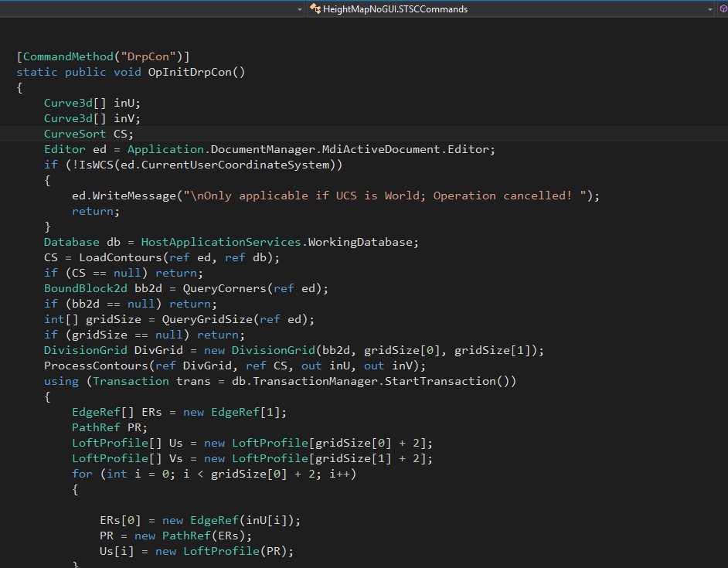Viewport: 728px width, 568px height.
Task: Click the for keyword of the loop
Action: point(82,474)
